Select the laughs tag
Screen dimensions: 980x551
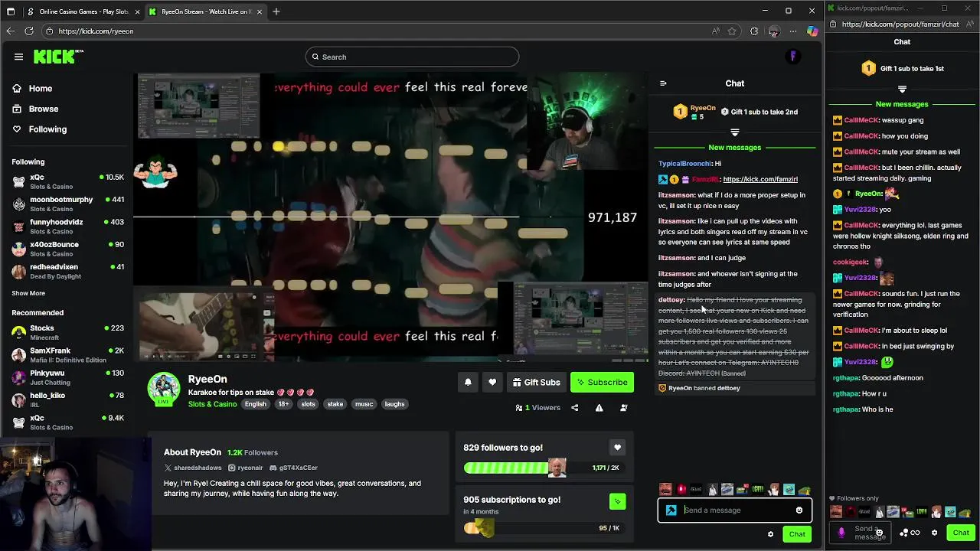[x=395, y=404]
